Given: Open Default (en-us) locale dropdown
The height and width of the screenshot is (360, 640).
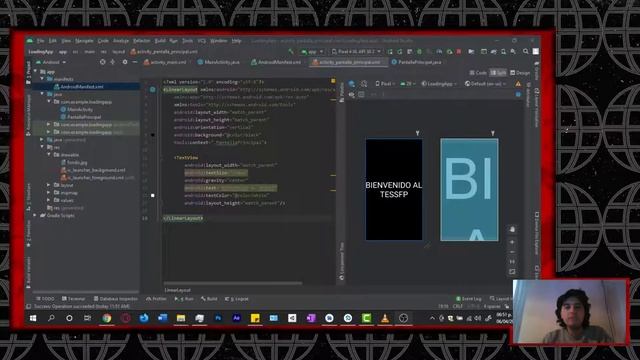Looking at the screenshot, I should tap(485, 84).
